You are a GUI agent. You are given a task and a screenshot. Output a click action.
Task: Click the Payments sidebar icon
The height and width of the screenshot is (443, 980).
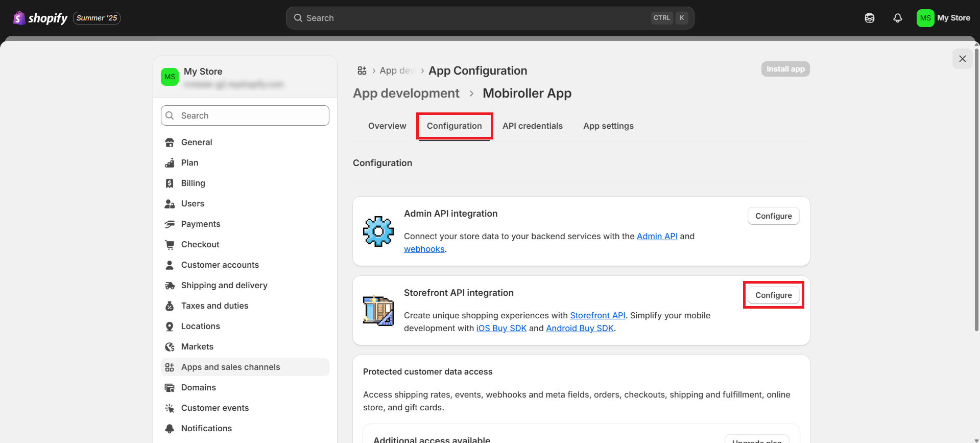[170, 224]
